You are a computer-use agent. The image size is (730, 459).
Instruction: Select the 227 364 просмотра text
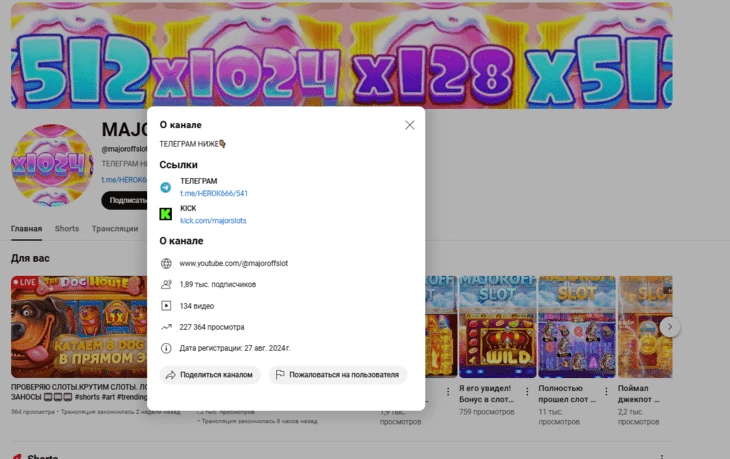[x=212, y=327]
